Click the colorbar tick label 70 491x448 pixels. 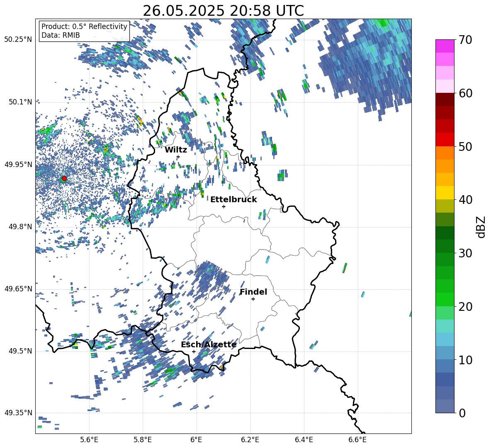[465, 40]
